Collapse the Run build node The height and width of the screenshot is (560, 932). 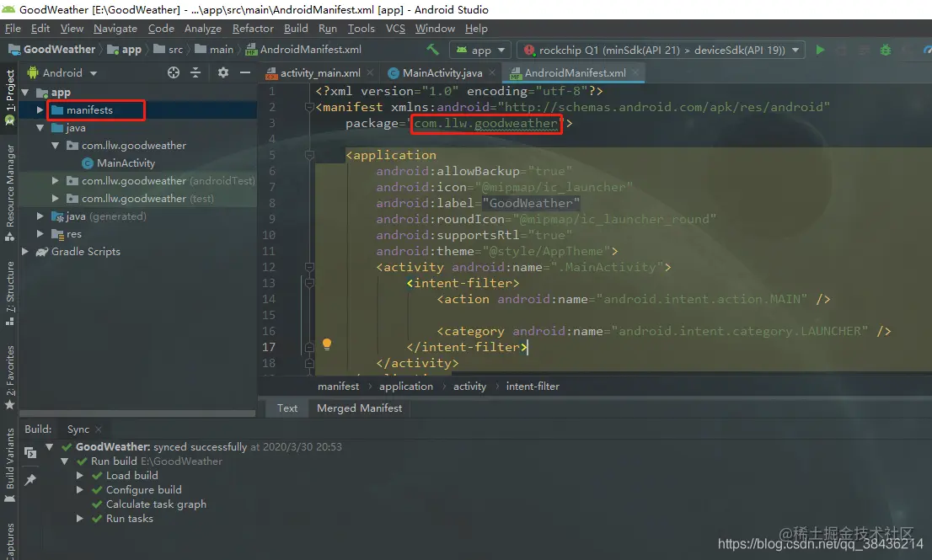click(x=65, y=461)
